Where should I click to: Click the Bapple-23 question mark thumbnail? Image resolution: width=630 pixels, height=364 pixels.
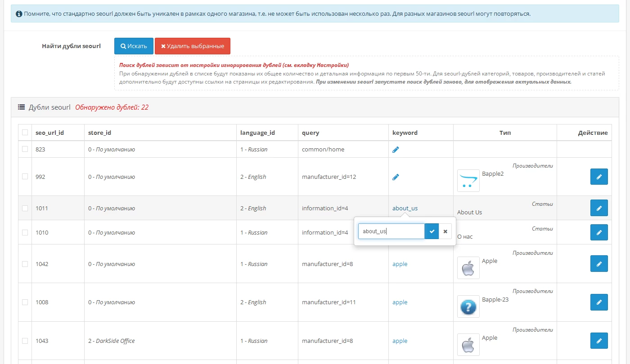coord(468,306)
